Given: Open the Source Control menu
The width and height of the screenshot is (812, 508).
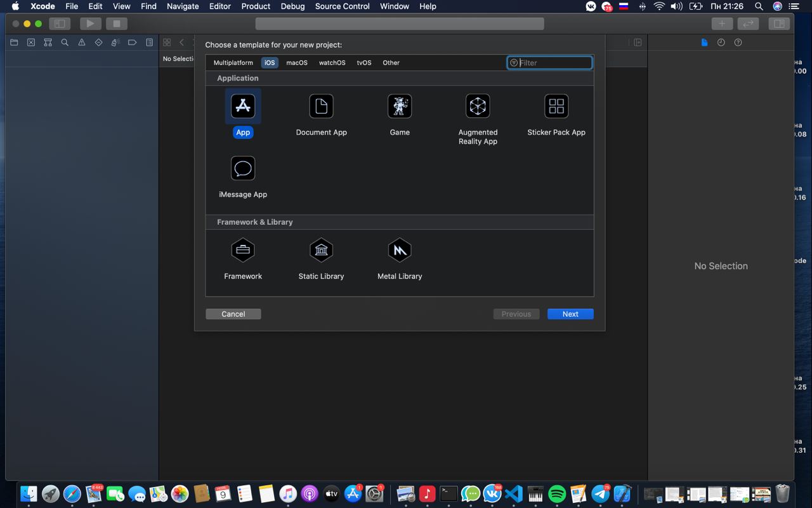Looking at the screenshot, I should pyautogui.click(x=343, y=6).
